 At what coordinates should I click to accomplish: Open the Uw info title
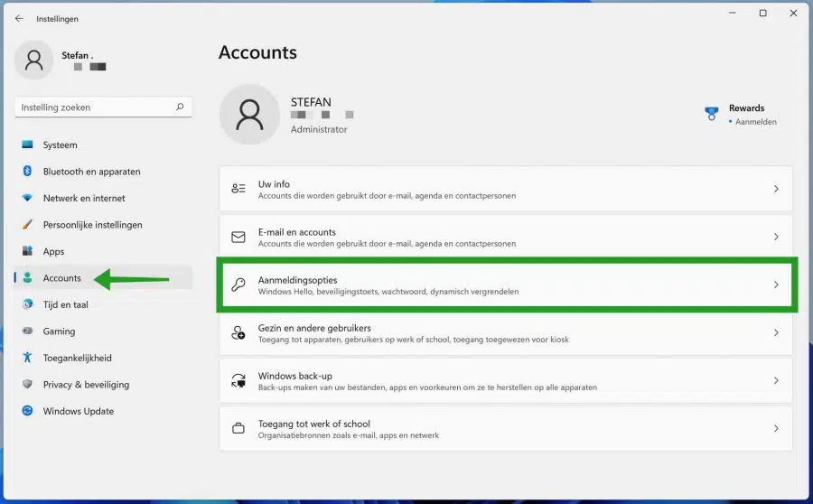pos(274,184)
